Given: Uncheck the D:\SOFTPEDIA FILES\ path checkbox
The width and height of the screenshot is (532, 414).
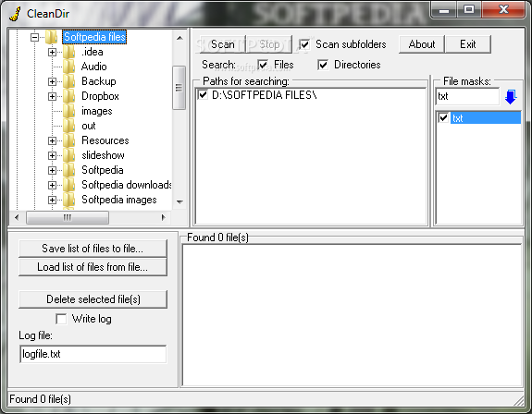Looking at the screenshot, I should [203, 95].
